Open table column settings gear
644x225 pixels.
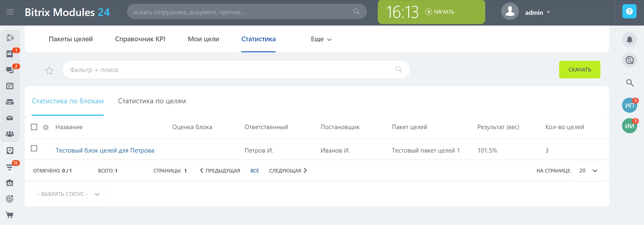(46, 127)
